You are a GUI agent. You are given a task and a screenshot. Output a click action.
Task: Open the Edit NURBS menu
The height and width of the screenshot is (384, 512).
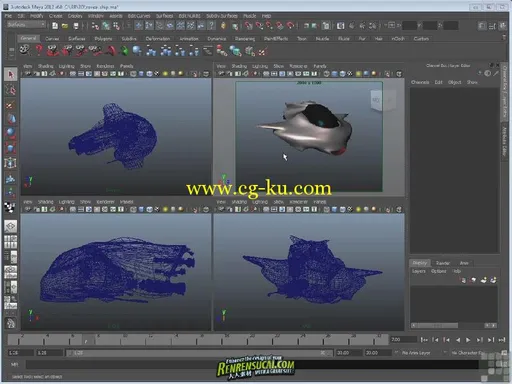point(189,16)
